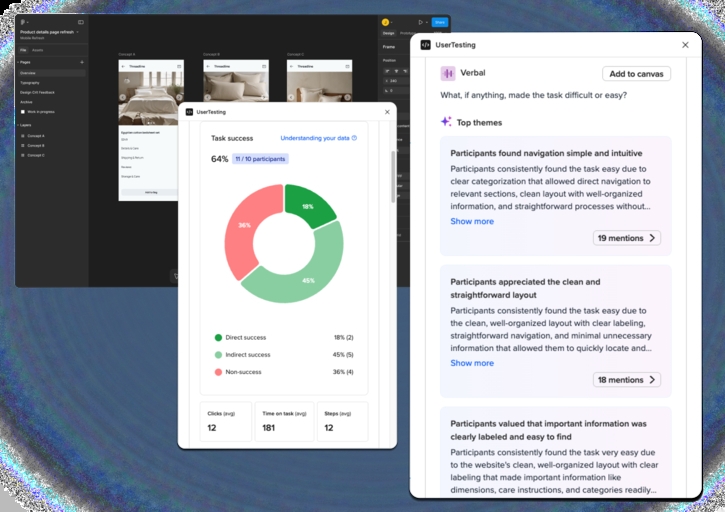Image resolution: width=725 pixels, height=512 pixels.
Task: Open the Overview page
Action: coord(52,73)
